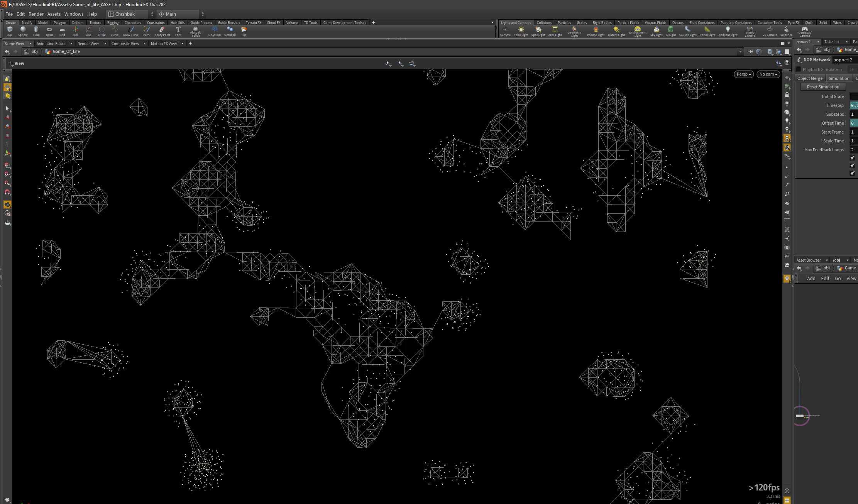Uncheck the first checkmark below Max Feedback Loops
858x504 pixels.
(852, 157)
